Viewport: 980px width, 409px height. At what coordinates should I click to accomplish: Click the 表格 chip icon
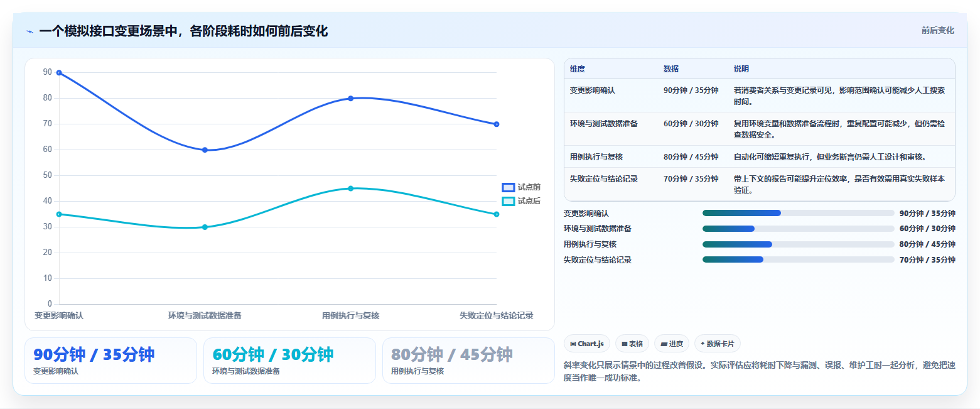tap(625, 344)
